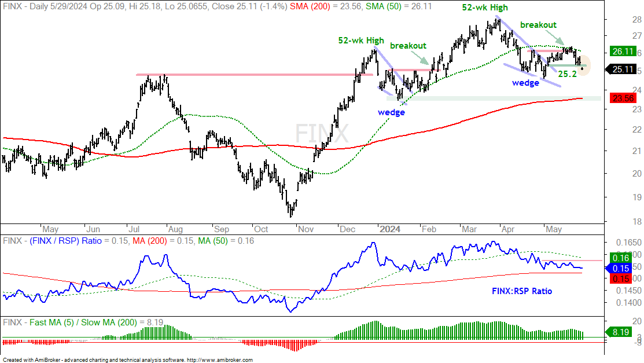Screen dimensions: 644x363
Task: Click the 52-wk High label above the December peak
Action: pyautogui.click(x=361, y=41)
